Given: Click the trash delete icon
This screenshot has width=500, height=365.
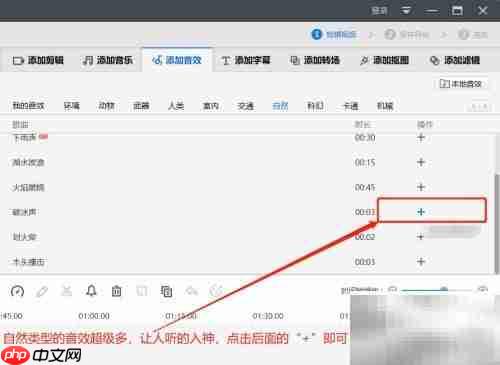Looking at the screenshot, I should coord(116,291).
